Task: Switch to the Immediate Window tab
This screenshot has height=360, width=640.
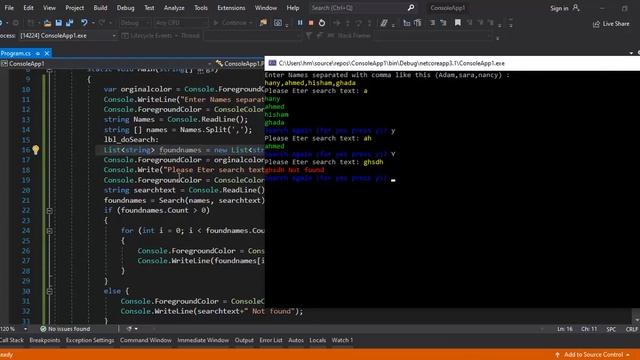Action: [x=203, y=340]
